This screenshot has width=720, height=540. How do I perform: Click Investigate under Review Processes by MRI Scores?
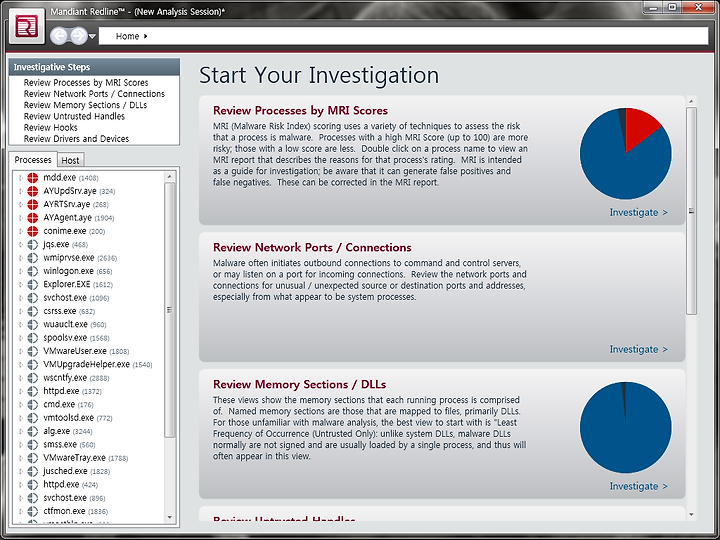(x=638, y=212)
